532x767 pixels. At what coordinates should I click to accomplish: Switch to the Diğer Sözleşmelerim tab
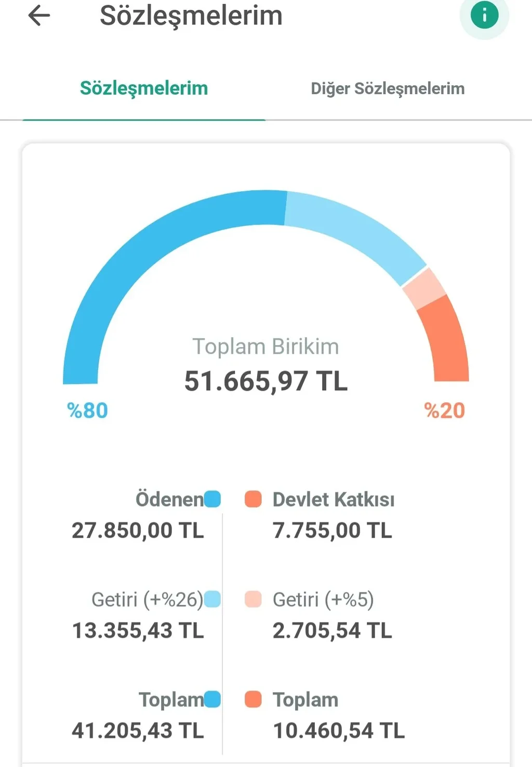[388, 88]
